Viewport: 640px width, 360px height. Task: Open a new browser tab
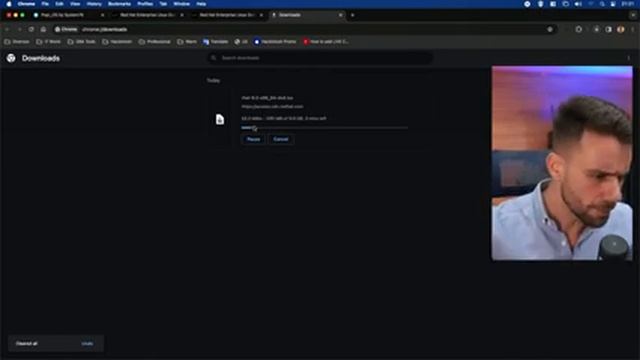353,15
